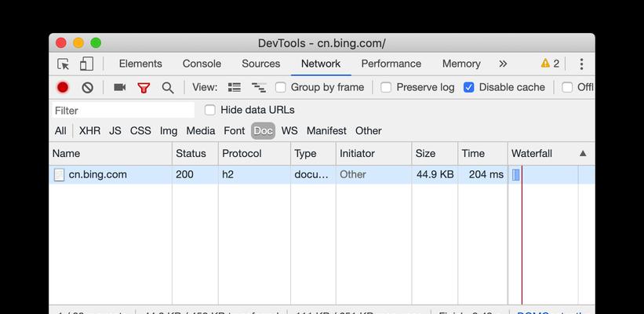Enable the Group by frame checkbox
The image size is (644, 314).
coord(281,87)
